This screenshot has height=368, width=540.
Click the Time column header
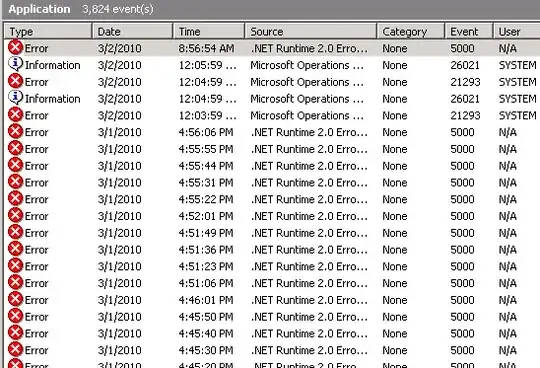point(209,32)
